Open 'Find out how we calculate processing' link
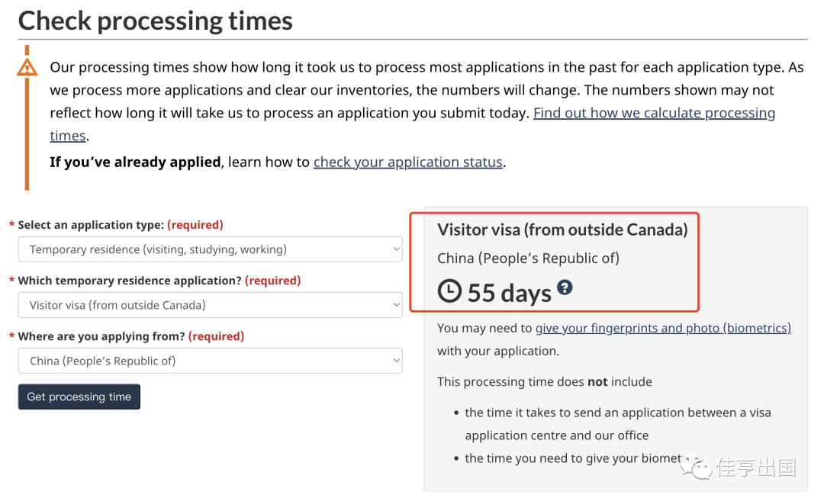The height and width of the screenshot is (504, 824). click(655, 113)
